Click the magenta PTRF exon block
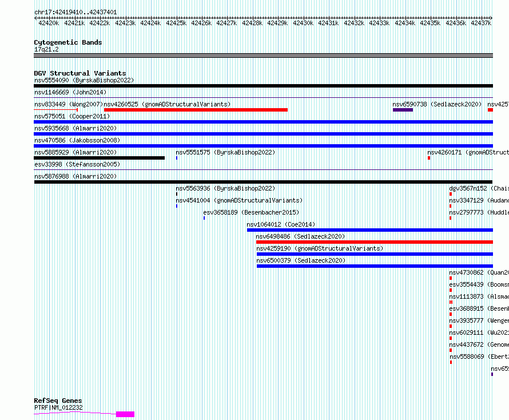The image size is (509, 420). pyautogui.click(x=125, y=414)
